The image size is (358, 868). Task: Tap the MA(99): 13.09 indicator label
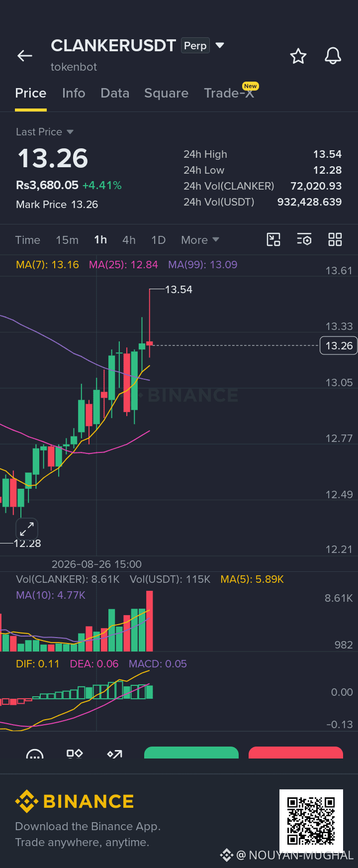(203, 265)
